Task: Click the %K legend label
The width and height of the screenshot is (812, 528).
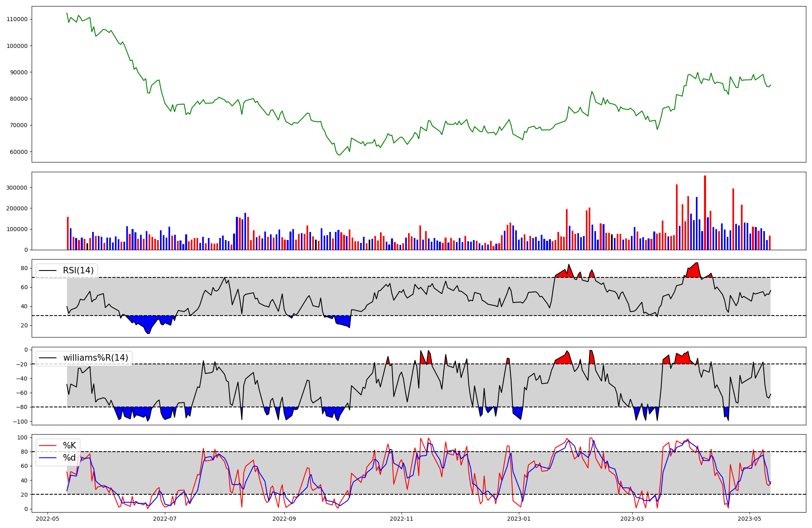Action: point(69,446)
